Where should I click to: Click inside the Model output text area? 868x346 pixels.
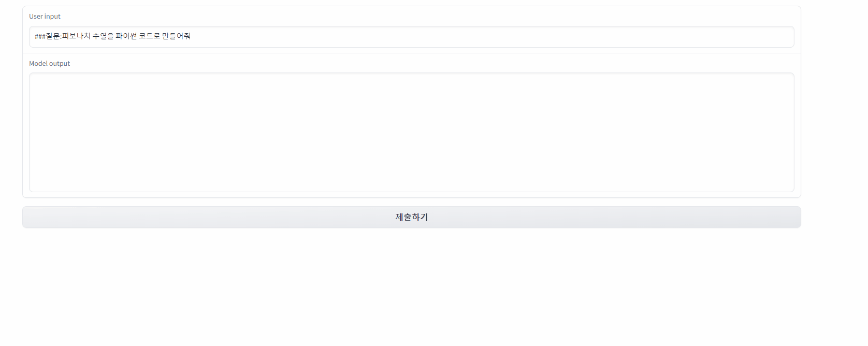pos(411,133)
